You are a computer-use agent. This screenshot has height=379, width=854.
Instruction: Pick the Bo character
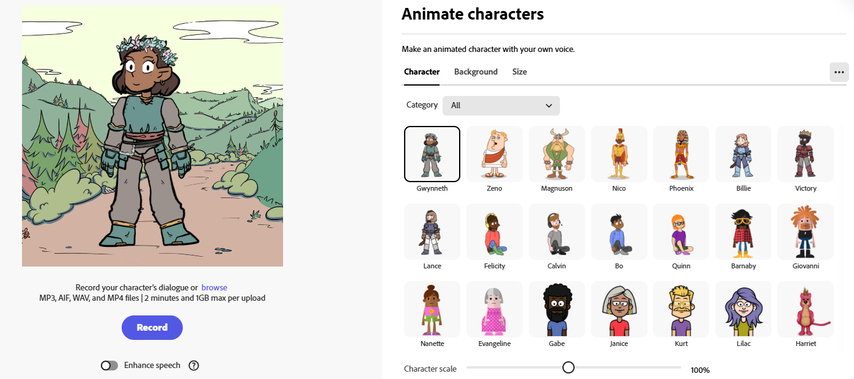click(x=619, y=231)
